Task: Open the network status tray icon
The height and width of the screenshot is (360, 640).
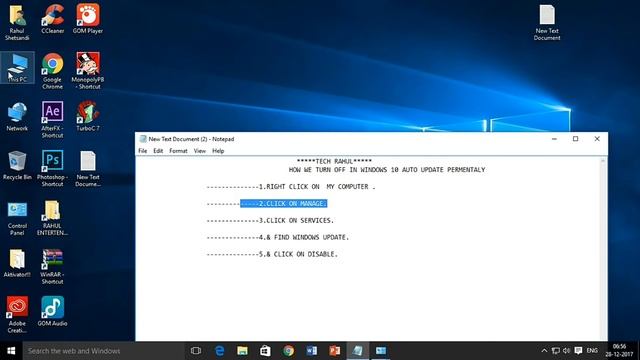Action: [x=556, y=351]
